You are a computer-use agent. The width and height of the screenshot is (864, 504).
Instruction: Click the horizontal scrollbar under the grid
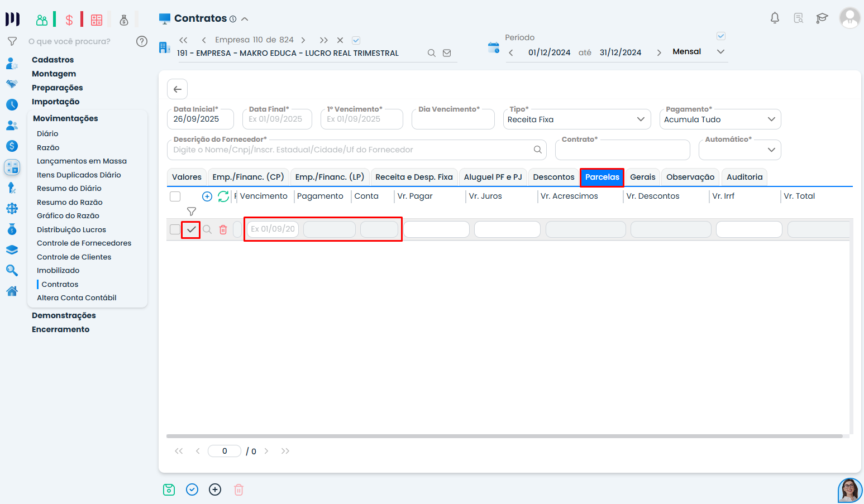point(504,436)
